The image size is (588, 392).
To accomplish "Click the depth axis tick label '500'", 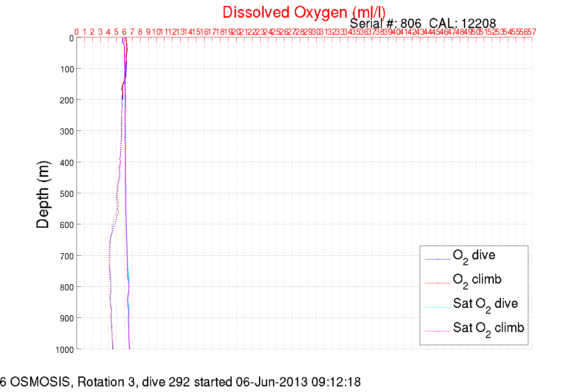I will tap(67, 194).
